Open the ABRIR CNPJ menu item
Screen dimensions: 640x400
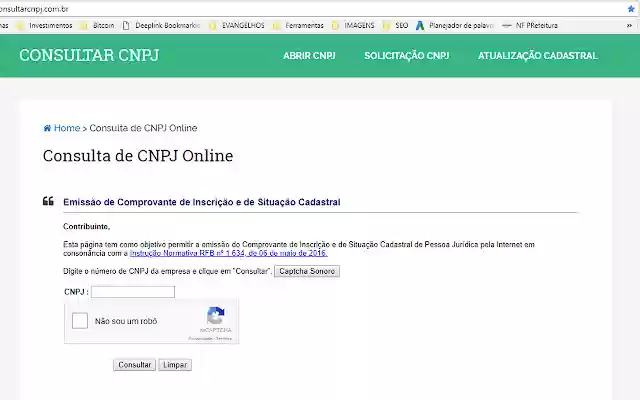coord(309,56)
